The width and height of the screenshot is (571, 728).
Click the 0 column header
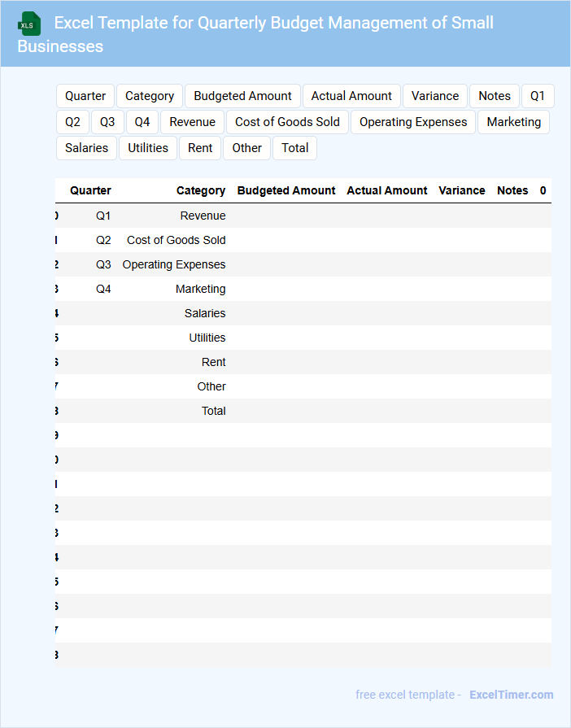click(543, 191)
